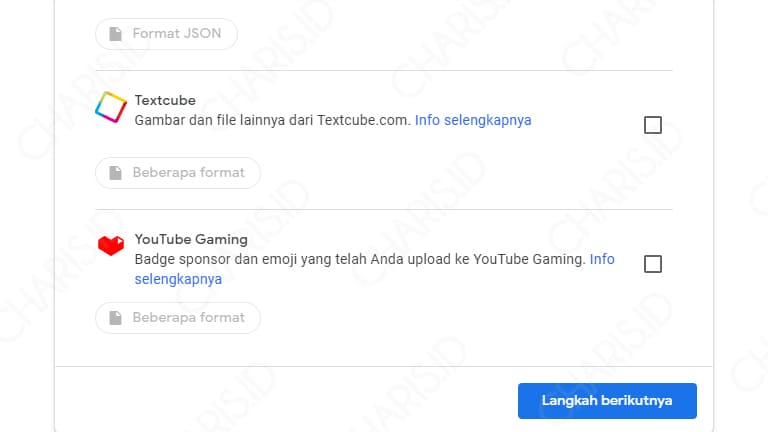Click the Langkah berikutnya button
Screen dimensions: 768x432
[x=607, y=401]
